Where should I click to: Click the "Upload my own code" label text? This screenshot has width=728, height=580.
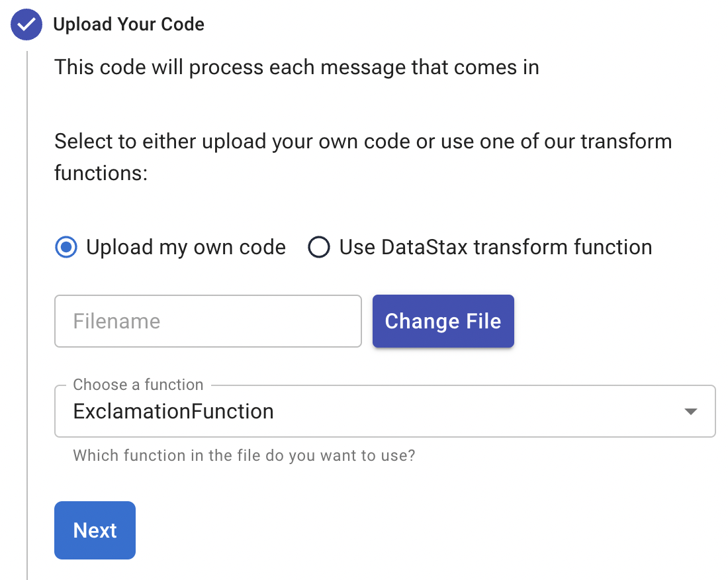click(x=186, y=248)
